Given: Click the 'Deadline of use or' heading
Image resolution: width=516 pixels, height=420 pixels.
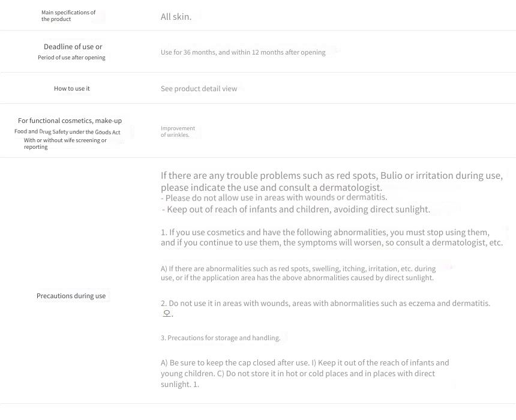Looking at the screenshot, I should 73,47.
